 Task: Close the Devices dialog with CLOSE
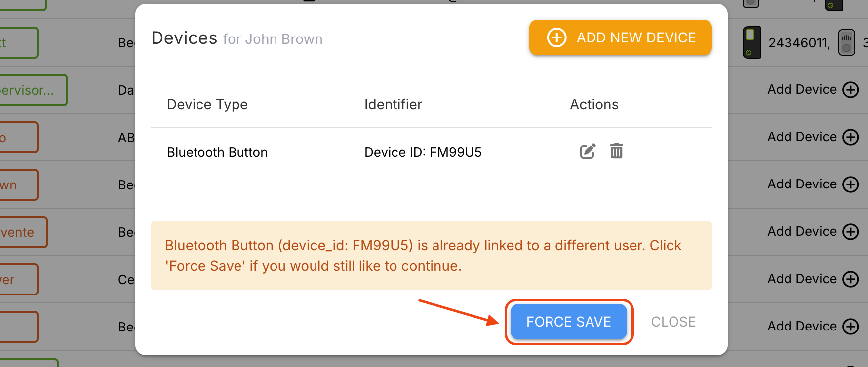(x=673, y=322)
